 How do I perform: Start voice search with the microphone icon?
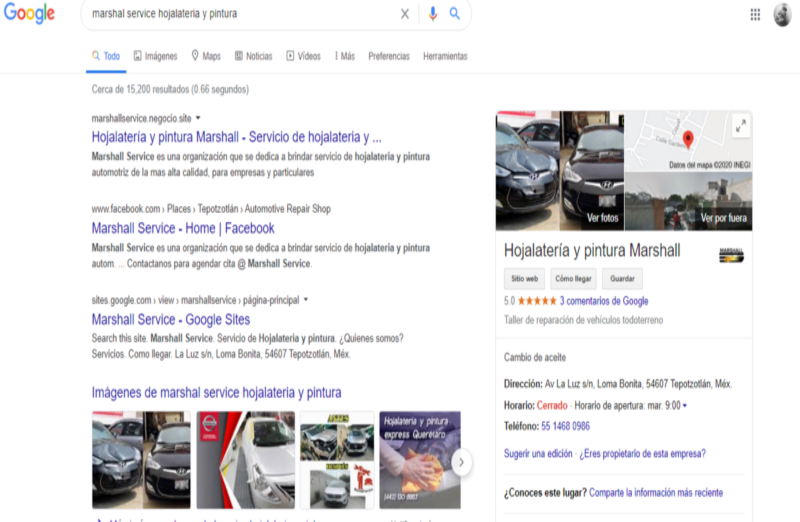[433, 14]
